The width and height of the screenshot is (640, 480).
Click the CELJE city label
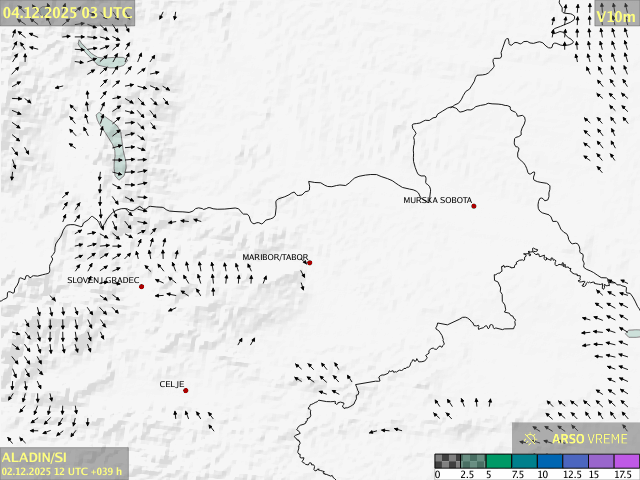coord(172,384)
